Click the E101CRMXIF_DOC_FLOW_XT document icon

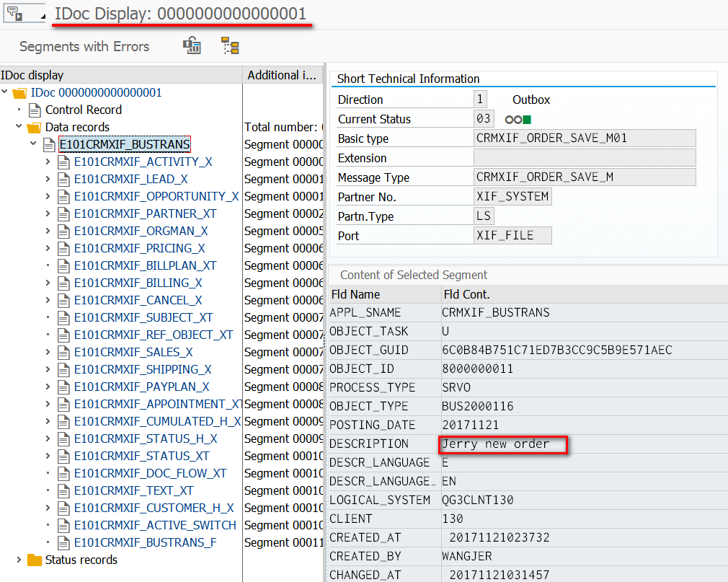pos(63,474)
